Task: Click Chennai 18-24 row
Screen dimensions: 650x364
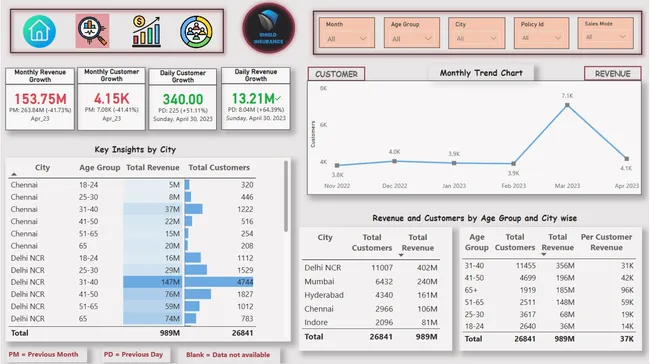Action: 132,185
